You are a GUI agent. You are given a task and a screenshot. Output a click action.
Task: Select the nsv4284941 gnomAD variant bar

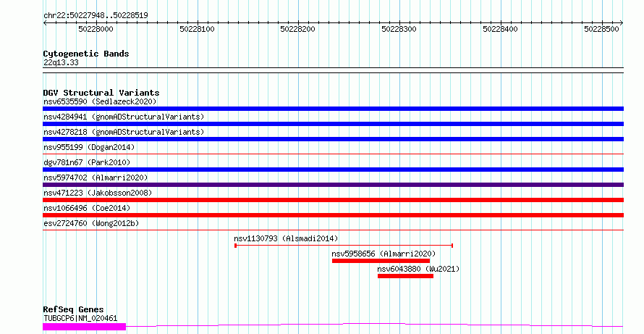[333, 124]
